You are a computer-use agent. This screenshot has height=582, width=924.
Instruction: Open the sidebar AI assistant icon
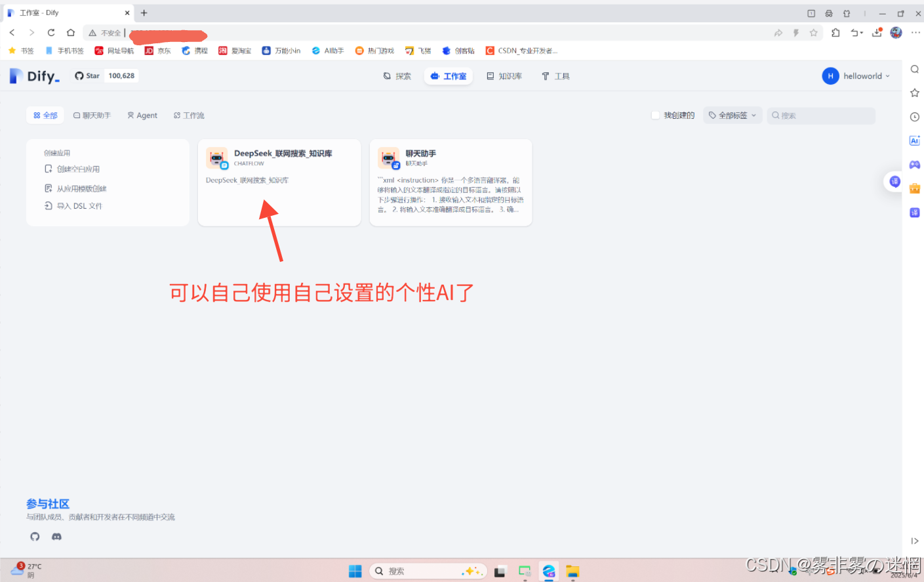point(915,140)
